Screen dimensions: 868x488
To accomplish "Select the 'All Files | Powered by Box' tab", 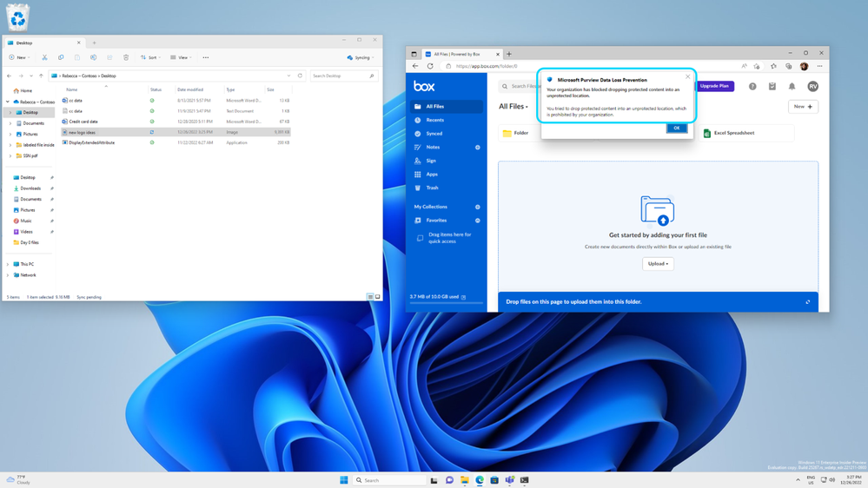I will [456, 54].
